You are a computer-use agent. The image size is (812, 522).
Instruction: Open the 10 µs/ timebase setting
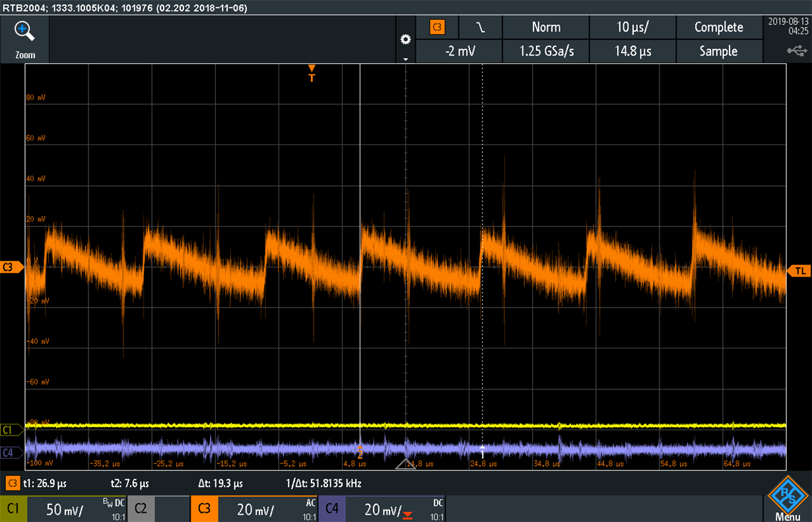pyautogui.click(x=632, y=28)
